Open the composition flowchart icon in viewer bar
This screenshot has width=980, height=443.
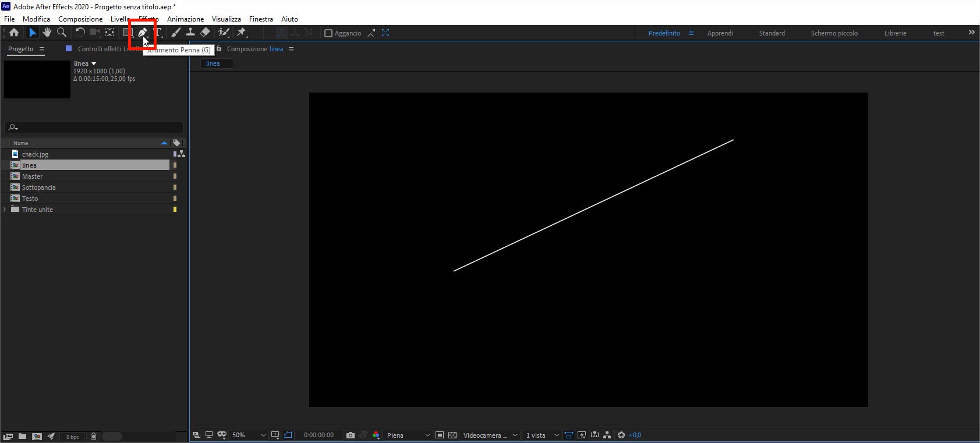click(x=607, y=435)
